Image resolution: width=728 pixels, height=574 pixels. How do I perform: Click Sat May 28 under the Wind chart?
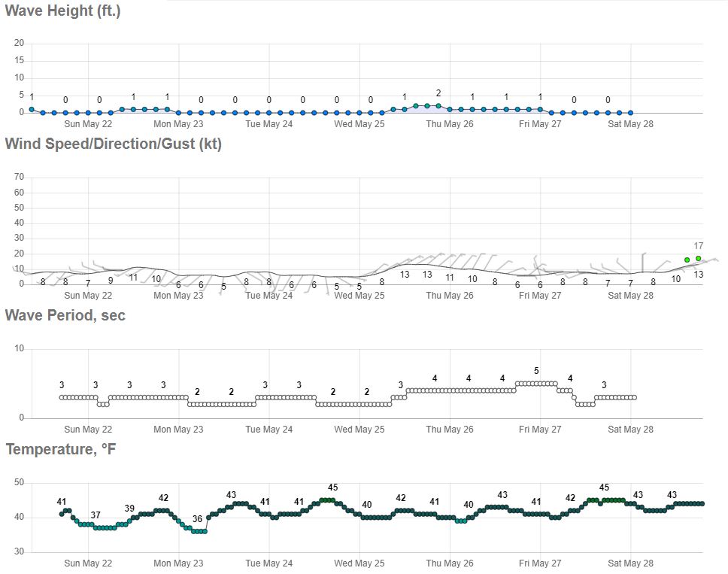pos(630,296)
